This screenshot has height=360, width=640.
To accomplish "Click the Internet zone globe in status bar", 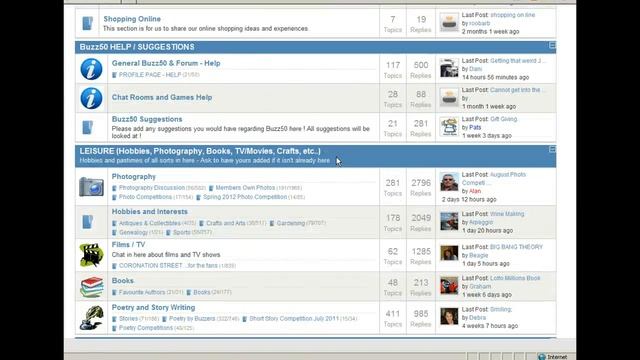I will pyautogui.click(x=542, y=357).
